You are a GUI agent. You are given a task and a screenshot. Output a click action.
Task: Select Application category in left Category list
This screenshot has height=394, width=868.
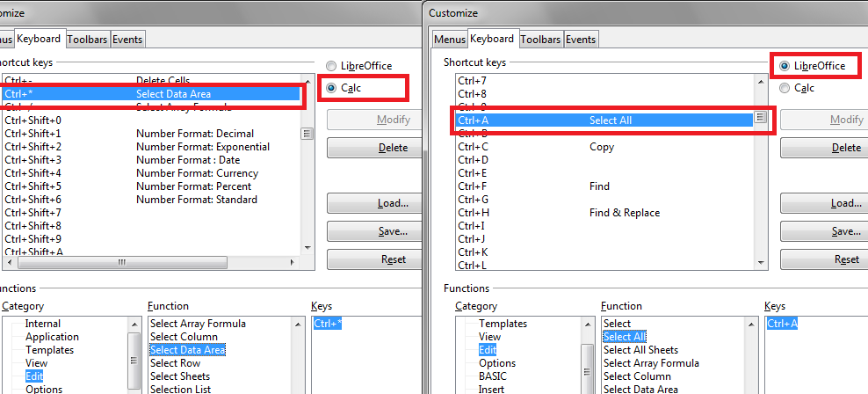(52, 337)
